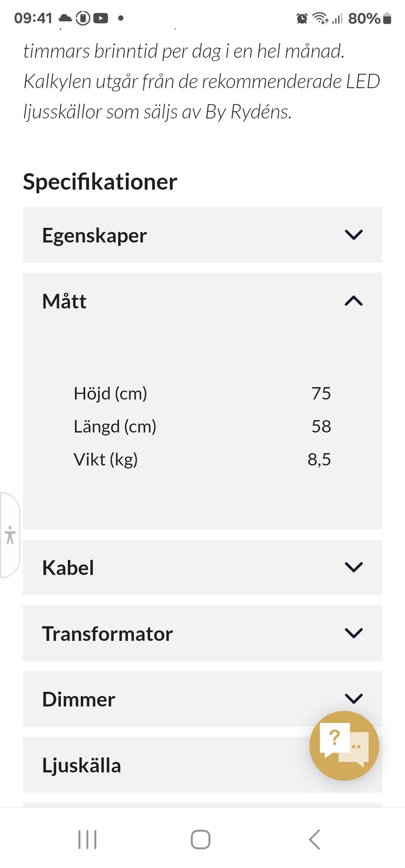Tap the Wi-Fi status icon
405x868 pixels.
coord(320,19)
